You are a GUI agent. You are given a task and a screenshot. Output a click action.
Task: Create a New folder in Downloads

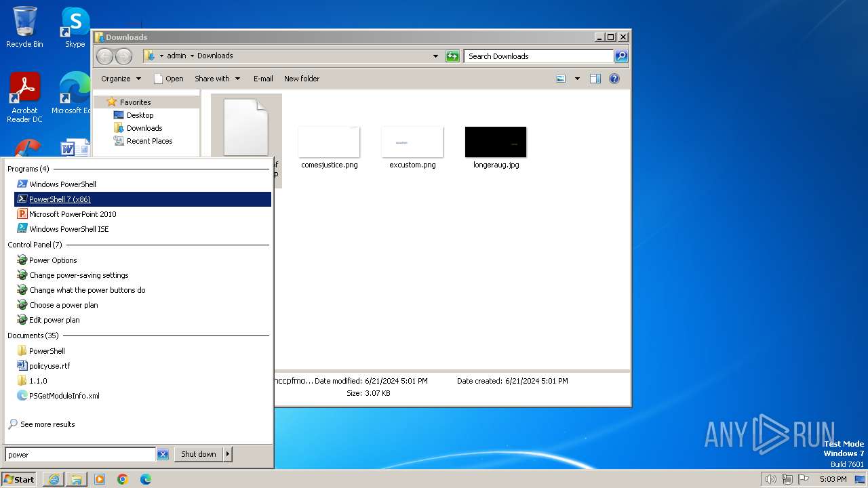[302, 79]
